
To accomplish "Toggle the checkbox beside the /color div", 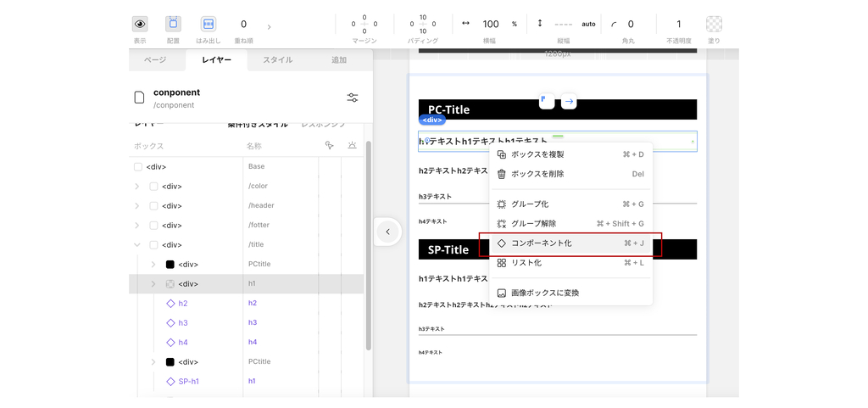I will pyautogui.click(x=154, y=187).
